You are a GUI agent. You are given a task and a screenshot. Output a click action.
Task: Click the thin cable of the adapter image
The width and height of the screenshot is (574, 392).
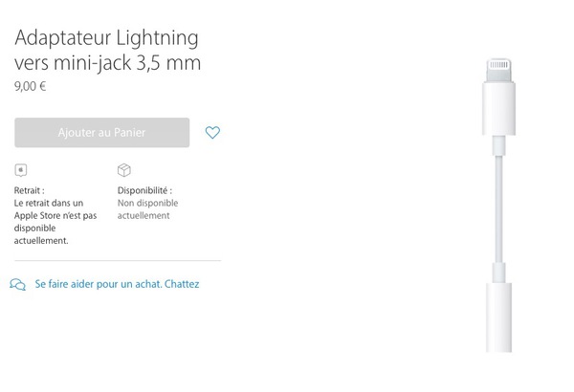[x=498, y=208]
